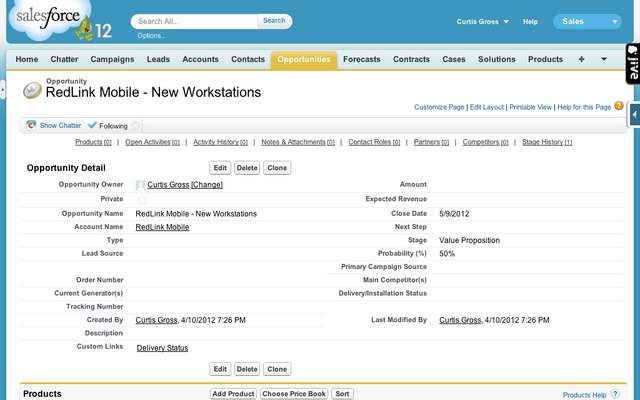Click the plus icon for all tabs
The height and width of the screenshot is (400, 640).
[582, 60]
